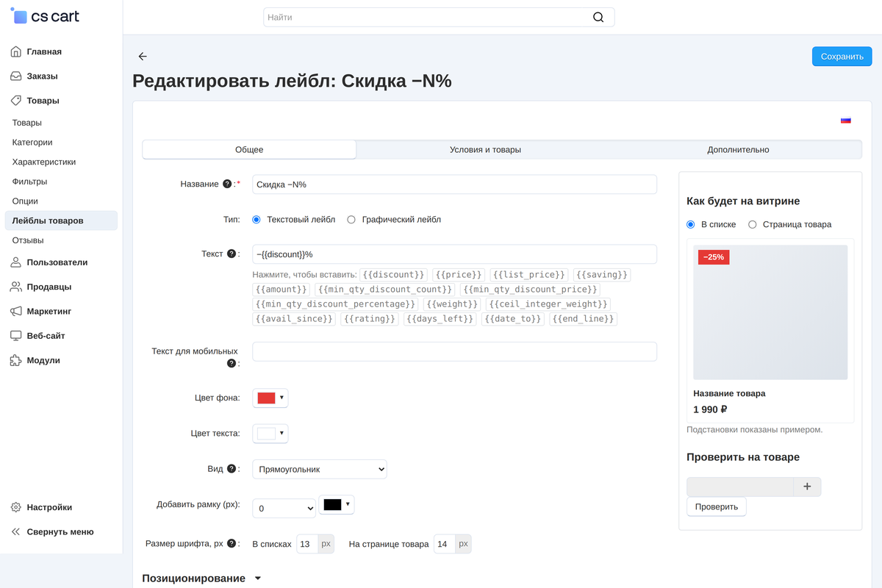882x588 pixels.
Task: Click the tag icon beside Товары
Action: (x=16, y=101)
